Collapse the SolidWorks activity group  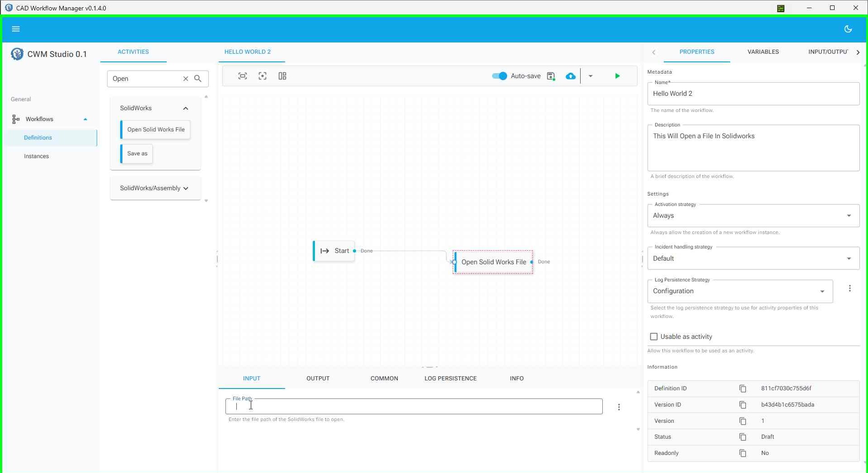pos(185,108)
